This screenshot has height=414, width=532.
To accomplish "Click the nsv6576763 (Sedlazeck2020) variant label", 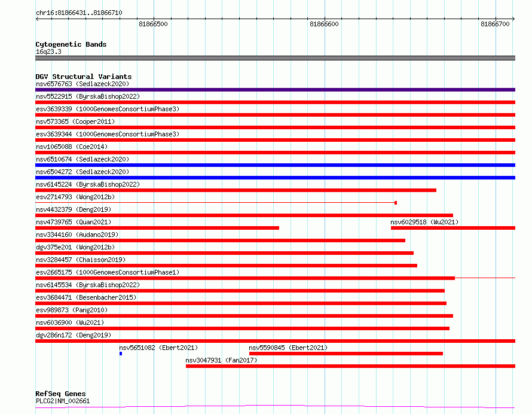I will pyautogui.click(x=82, y=84).
